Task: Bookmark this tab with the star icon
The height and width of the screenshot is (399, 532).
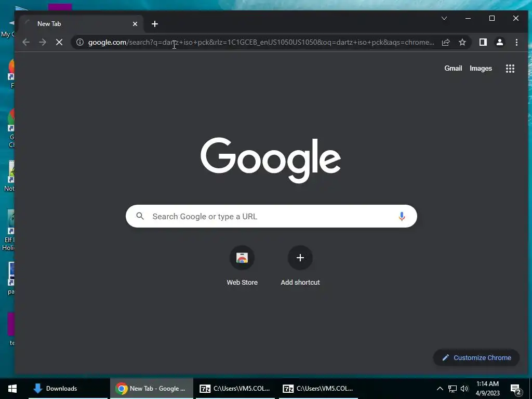Action: pyautogui.click(x=462, y=42)
